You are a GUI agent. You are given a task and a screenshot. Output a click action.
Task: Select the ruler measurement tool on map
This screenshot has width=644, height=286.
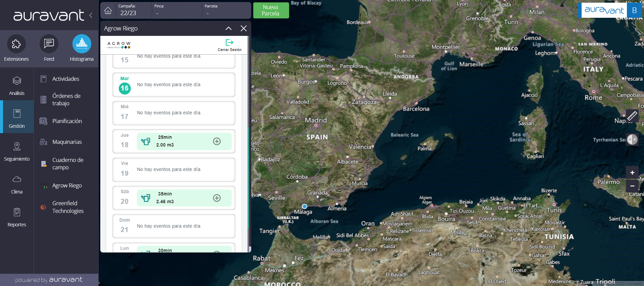[632, 116]
